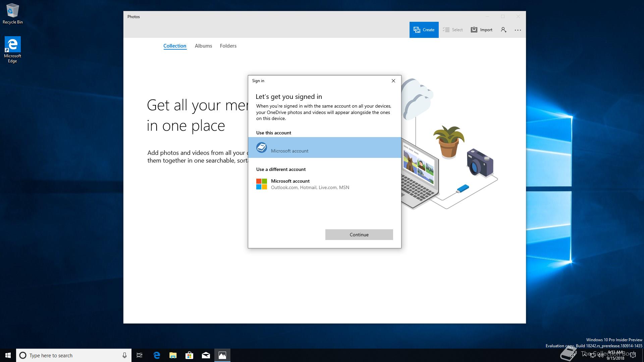The image size is (644, 362).
Task: Maximize the Photos window
Action: pos(503,16)
